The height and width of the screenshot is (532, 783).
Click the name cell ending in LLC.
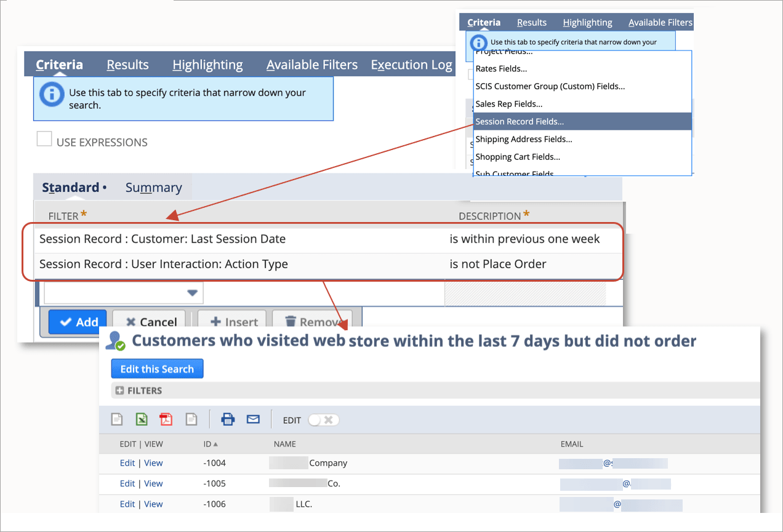tap(291, 504)
